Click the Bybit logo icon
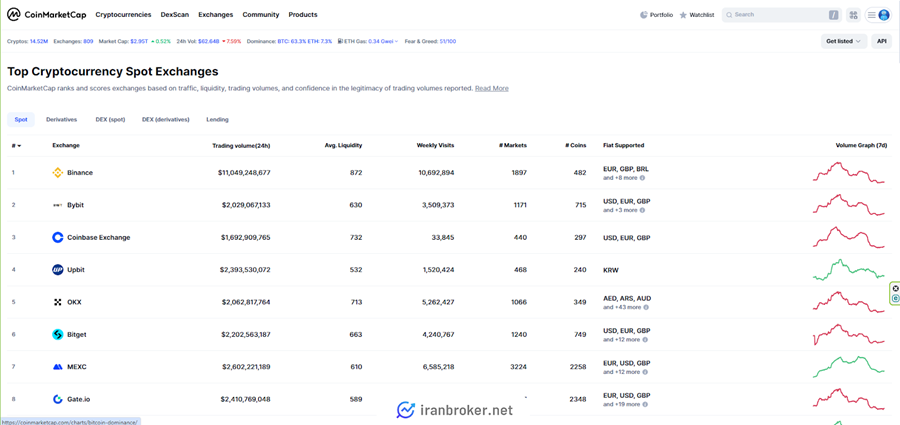Image resolution: width=900 pixels, height=425 pixels. tap(57, 205)
